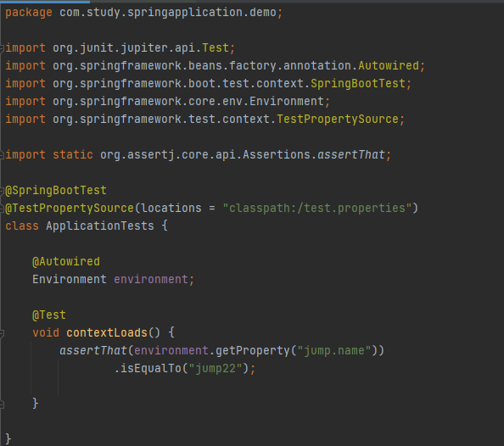Click fold end marker at contextLoads closing brace
This screenshot has width=504, height=446.
(2, 404)
